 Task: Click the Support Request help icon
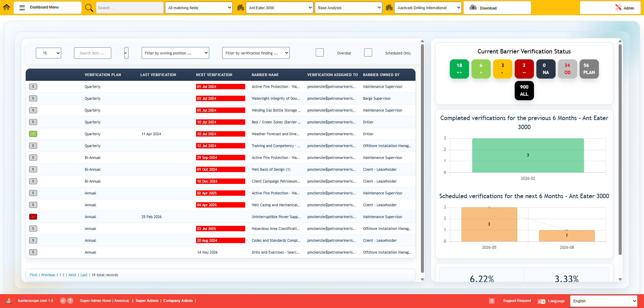492,301
